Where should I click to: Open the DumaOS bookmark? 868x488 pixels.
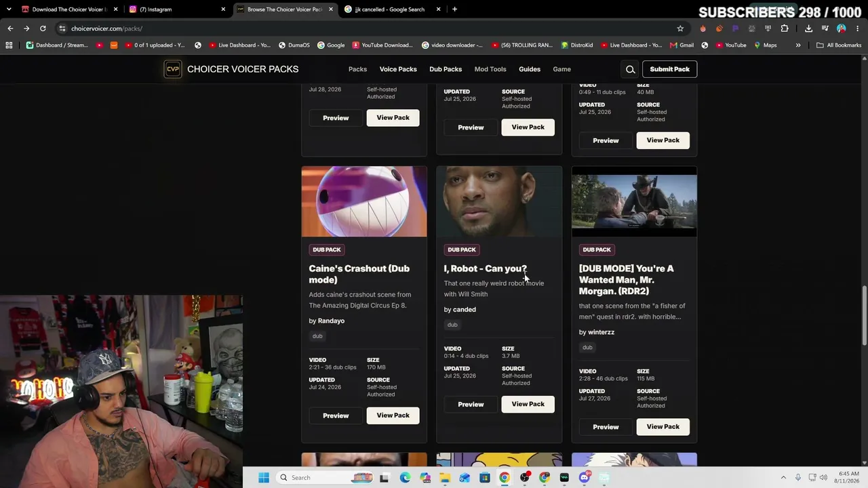pyautogui.click(x=294, y=45)
